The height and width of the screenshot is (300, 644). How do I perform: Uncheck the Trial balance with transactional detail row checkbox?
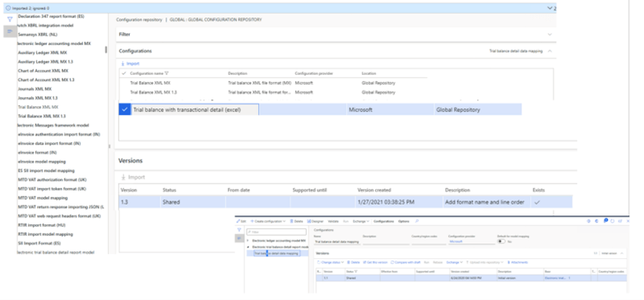click(x=124, y=109)
